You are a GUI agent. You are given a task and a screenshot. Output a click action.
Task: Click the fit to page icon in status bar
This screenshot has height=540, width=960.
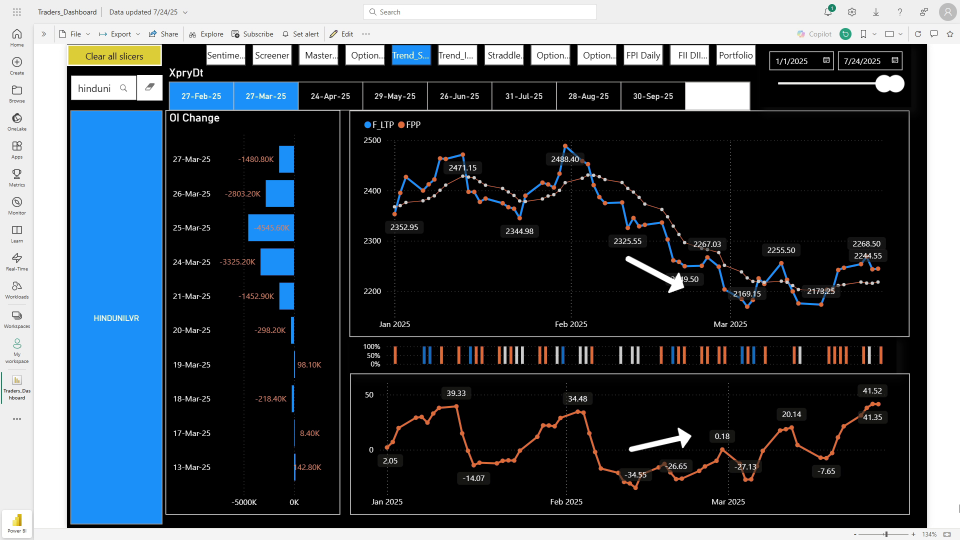coord(949,534)
